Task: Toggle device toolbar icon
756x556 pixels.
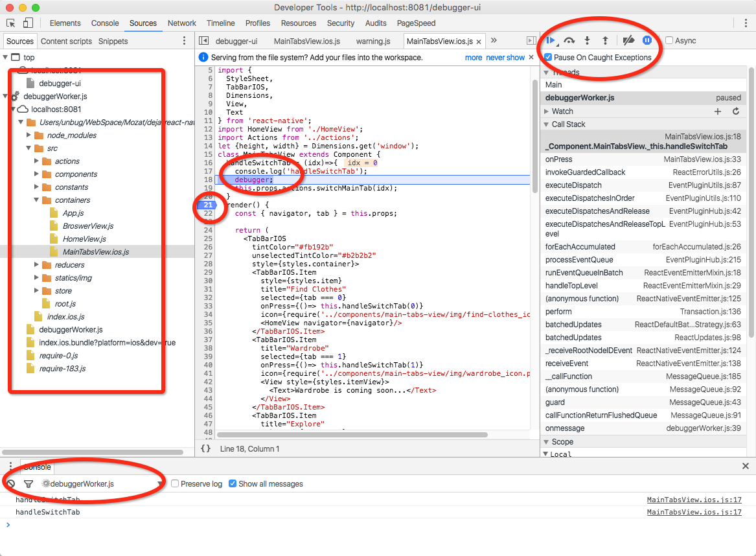Action: [28, 23]
